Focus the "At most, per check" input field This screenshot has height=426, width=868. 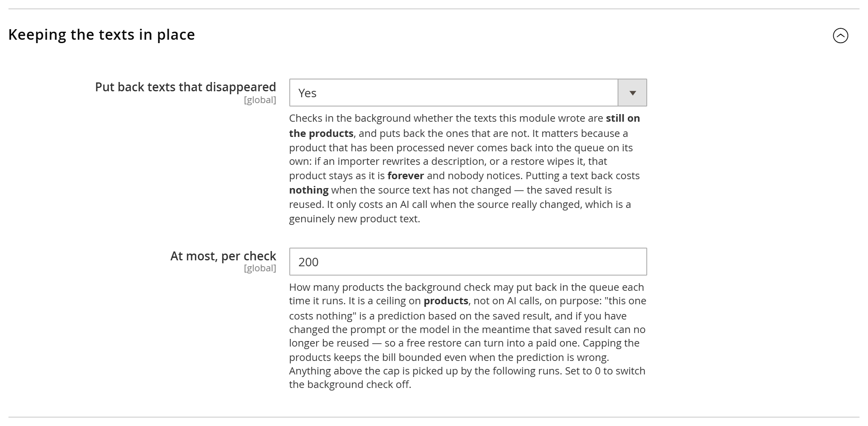click(x=468, y=262)
